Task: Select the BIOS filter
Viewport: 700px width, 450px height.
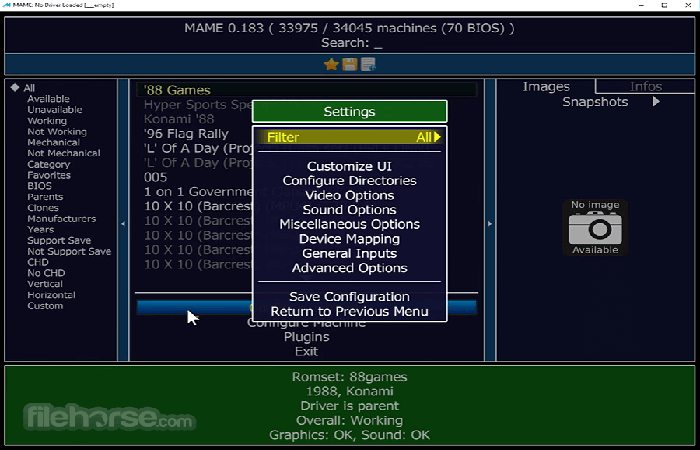Action: (39, 186)
